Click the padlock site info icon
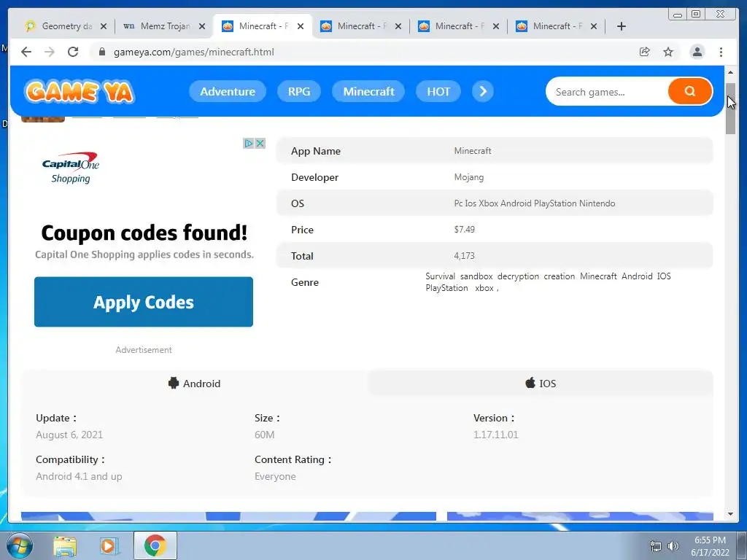The image size is (747, 560). pyautogui.click(x=101, y=52)
